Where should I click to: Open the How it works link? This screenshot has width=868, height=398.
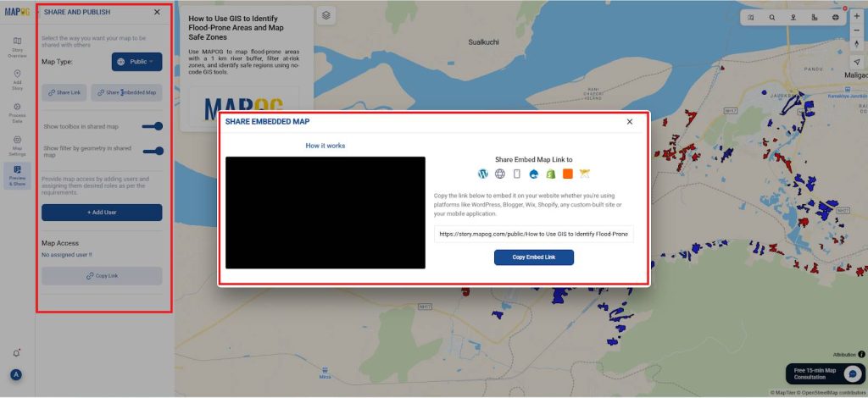pos(325,146)
